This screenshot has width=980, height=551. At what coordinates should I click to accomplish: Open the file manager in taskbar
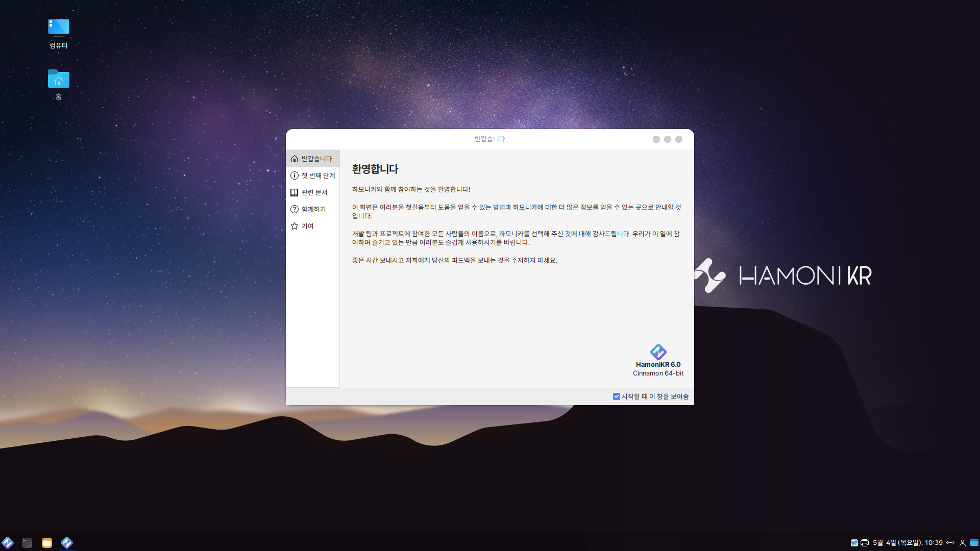point(47,542)
